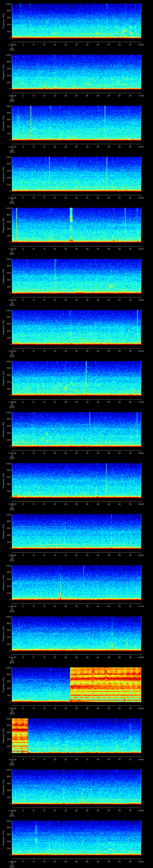Click the 2:33:00 start time label
The image size is (153, 868).
[12, 249]
